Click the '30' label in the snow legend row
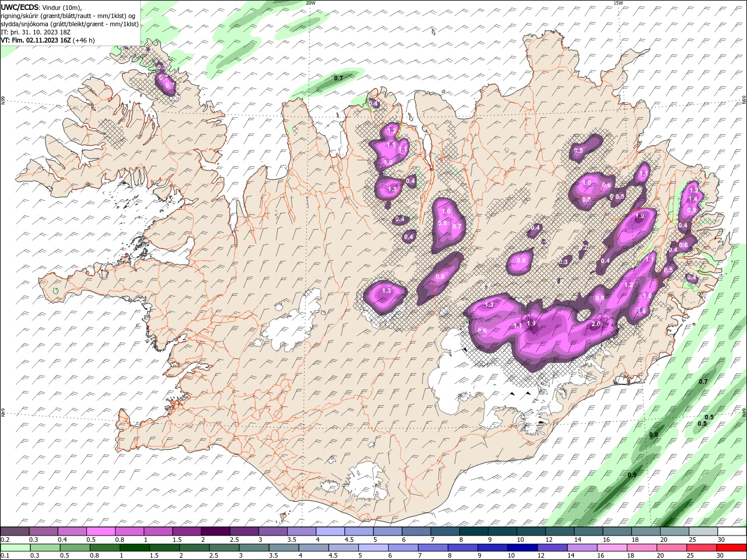 click(x=721, y=540)
